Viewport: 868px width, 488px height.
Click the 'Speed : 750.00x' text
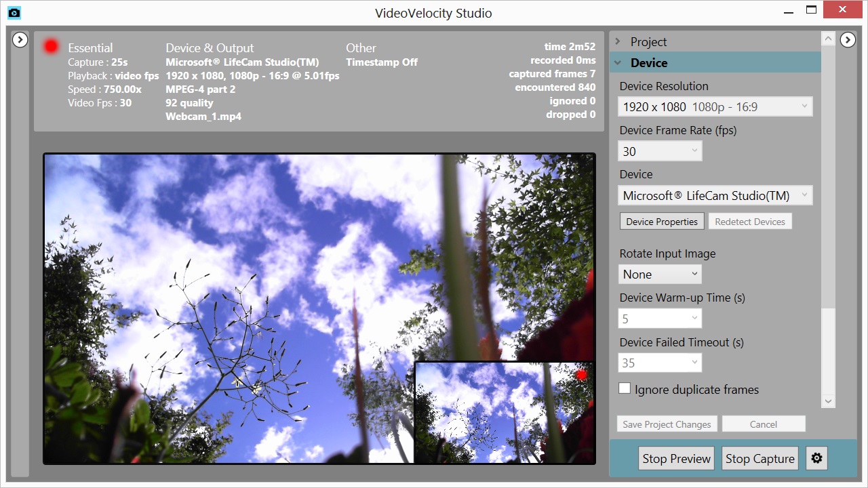(x=104, y=89)
